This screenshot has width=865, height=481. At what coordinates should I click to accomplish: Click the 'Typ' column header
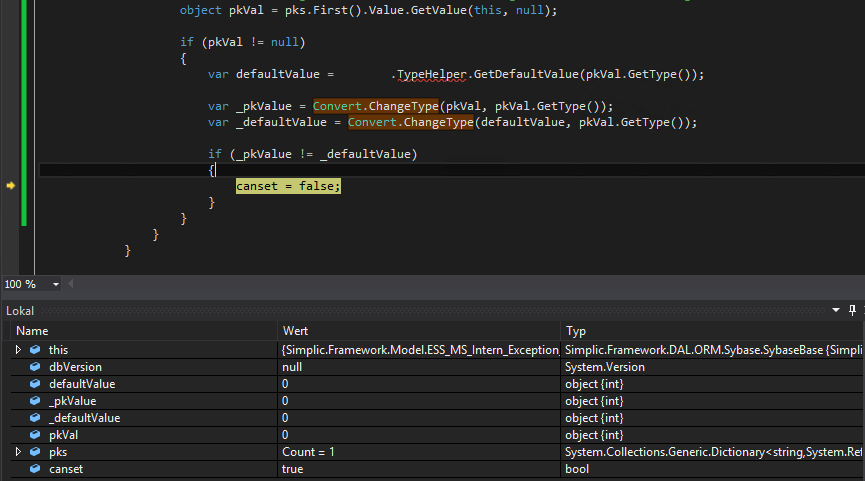coord(575,331)
